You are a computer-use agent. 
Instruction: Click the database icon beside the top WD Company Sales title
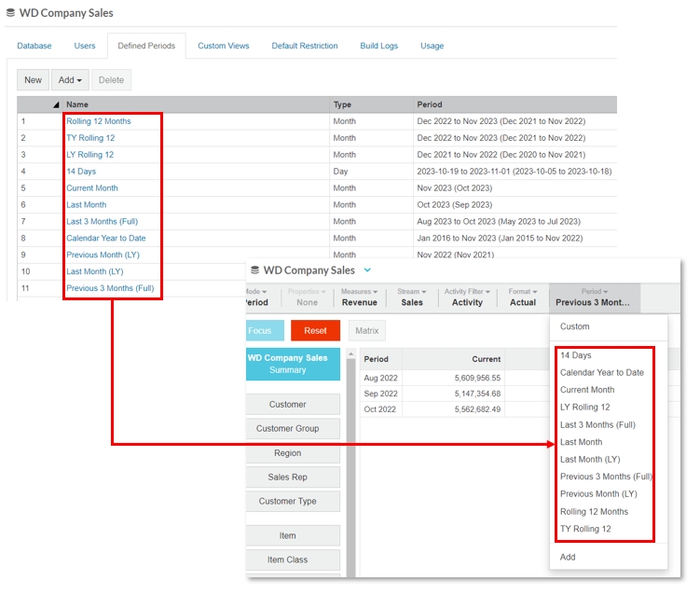tap(9, 14)
